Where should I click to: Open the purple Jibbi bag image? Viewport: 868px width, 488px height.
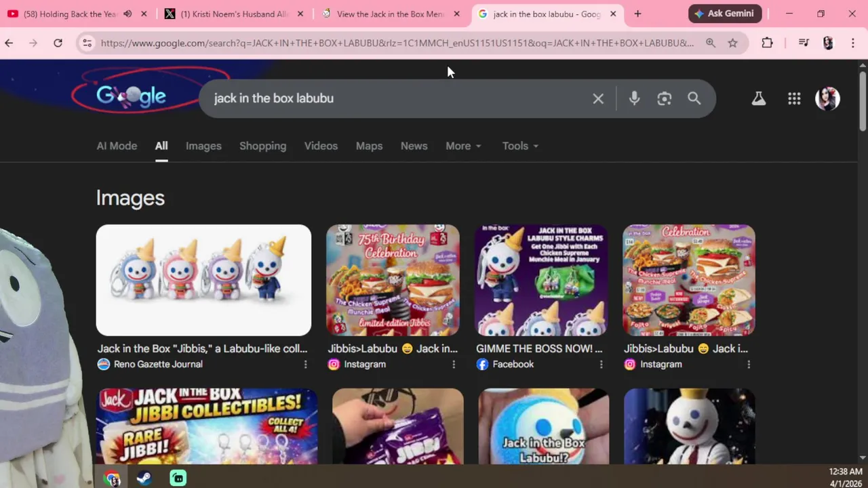(x=398, y=426)
